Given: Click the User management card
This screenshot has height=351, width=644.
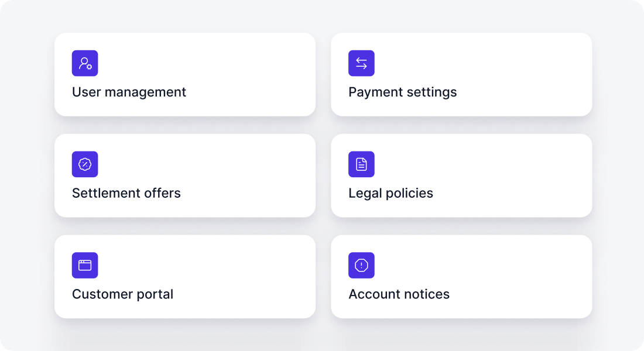Looking at the screenshot, I should pyautogui.click(x=185, y=74).
